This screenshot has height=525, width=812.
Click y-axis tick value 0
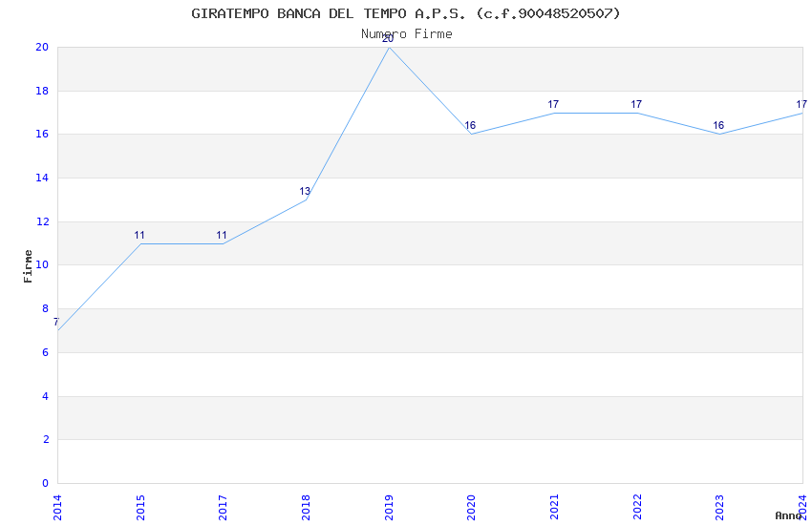tap(46, 484)
